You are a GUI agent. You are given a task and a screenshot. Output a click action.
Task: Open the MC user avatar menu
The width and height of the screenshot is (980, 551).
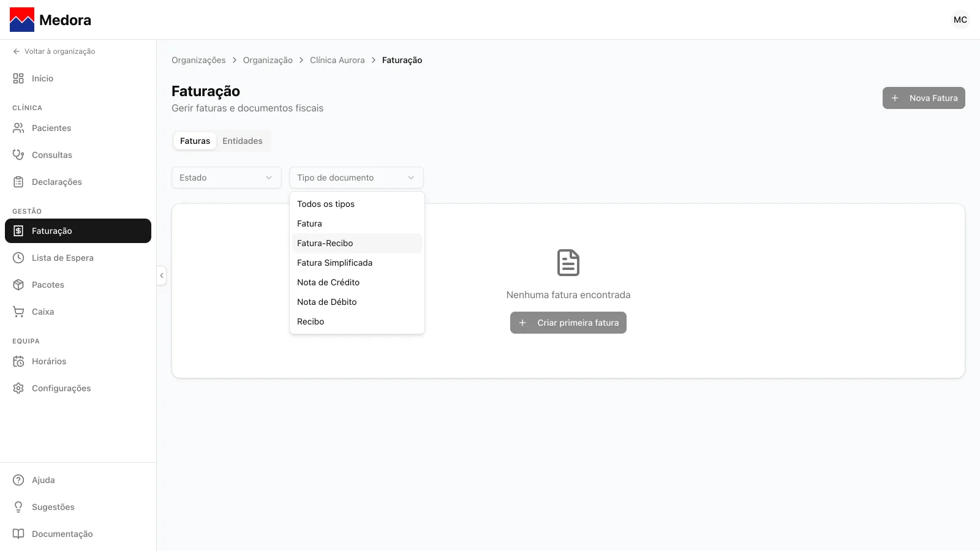point(960,20)
